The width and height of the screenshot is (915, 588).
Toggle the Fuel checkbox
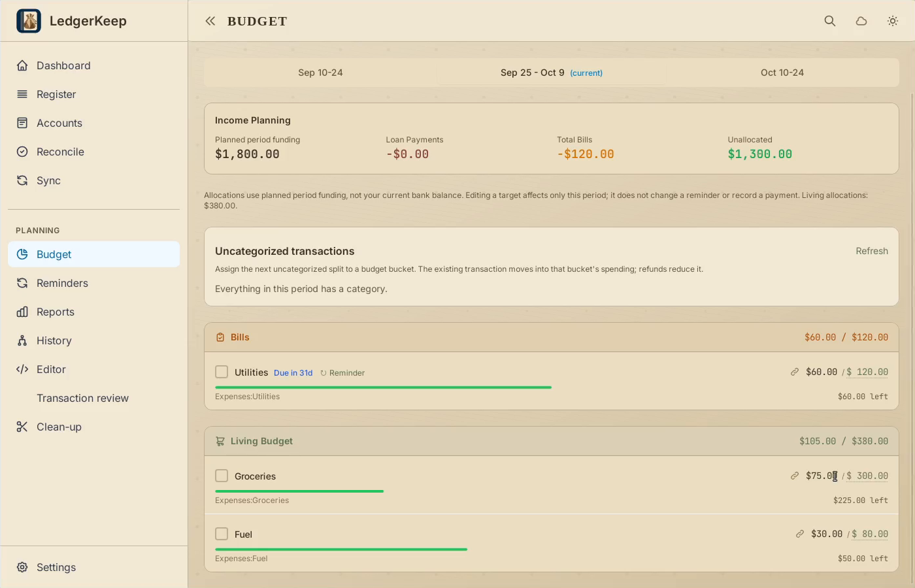pos(222,534)
